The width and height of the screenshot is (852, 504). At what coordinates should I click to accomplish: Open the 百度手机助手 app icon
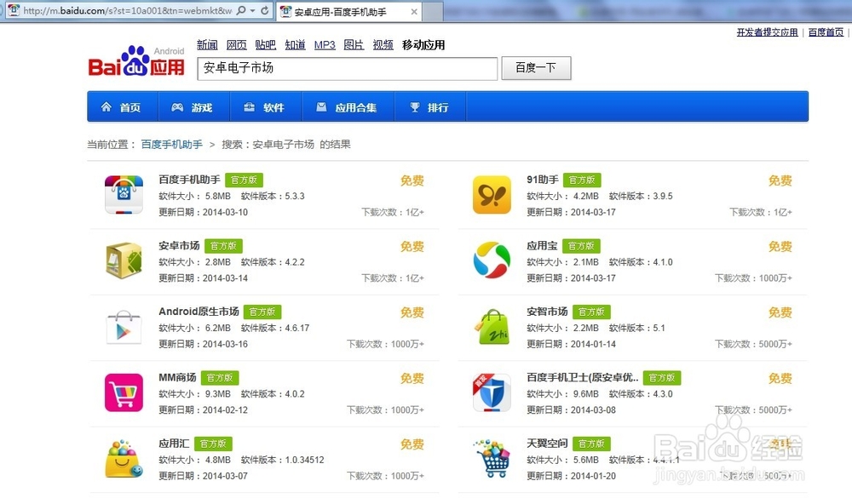pos(124,194)
